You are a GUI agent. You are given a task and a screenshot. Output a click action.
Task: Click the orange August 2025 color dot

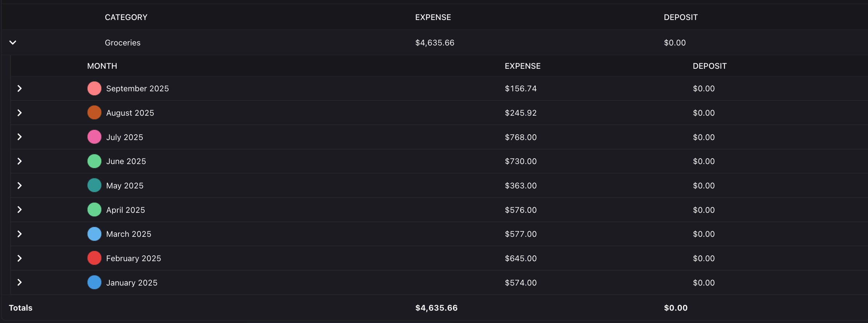point(94,113)
